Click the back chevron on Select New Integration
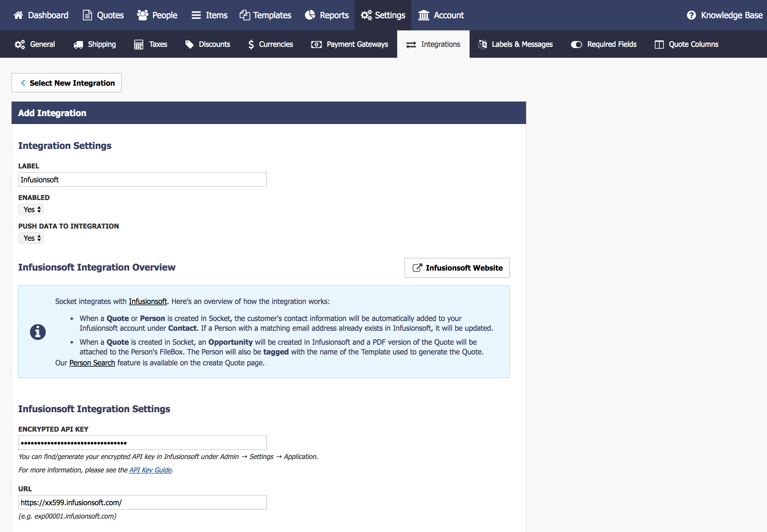Image resolution: width=767 pixels, height=532 pixels. pos(23,83)
